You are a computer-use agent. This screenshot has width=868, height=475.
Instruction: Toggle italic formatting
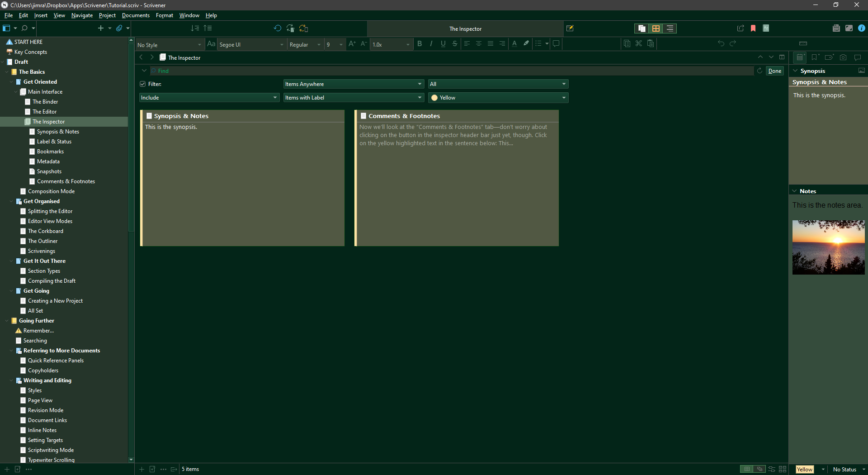[431, 43]
